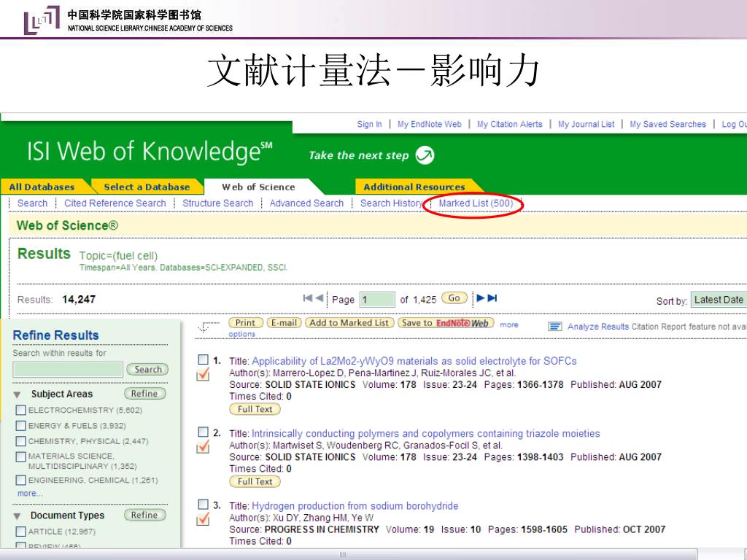Tick checkbox for result 2
This screenshot has height=560, width=747.
click(203, 432)
